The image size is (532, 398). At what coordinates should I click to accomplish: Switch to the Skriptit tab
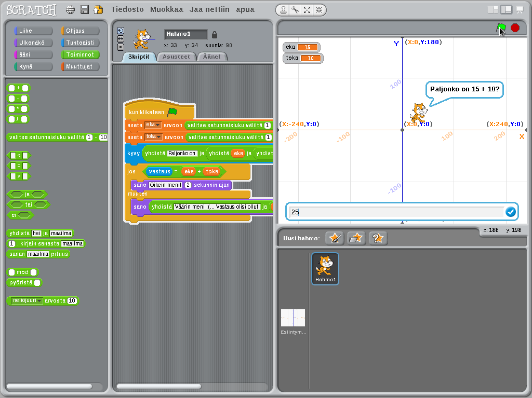coord(138,57)
